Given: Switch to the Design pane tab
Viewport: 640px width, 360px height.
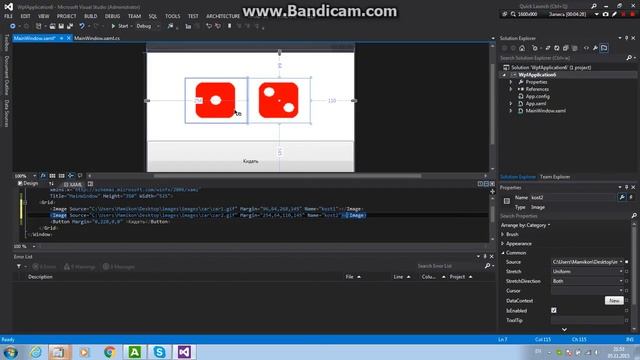Looking at the screenshot, I should pos(28,184).
